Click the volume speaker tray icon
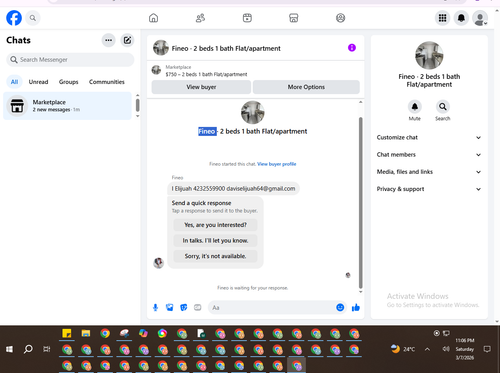500x373 pixels. [446, 349]
